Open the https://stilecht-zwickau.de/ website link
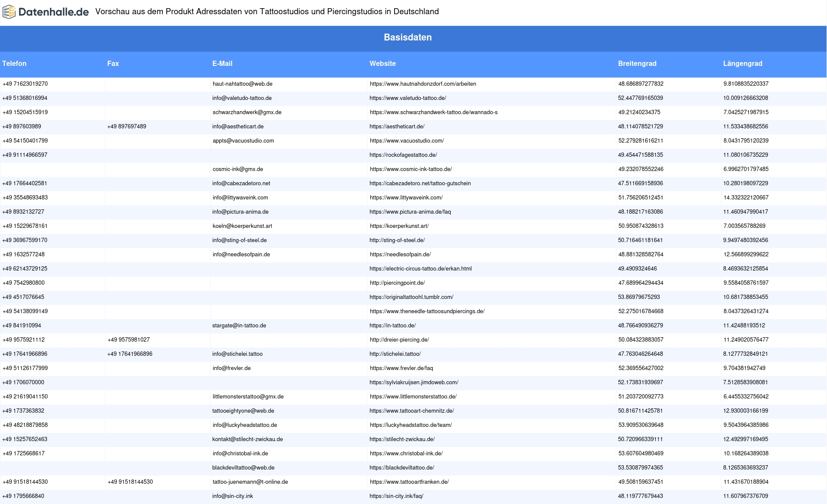827x504 pixels. pyautogui.click(x=402, y=439)
